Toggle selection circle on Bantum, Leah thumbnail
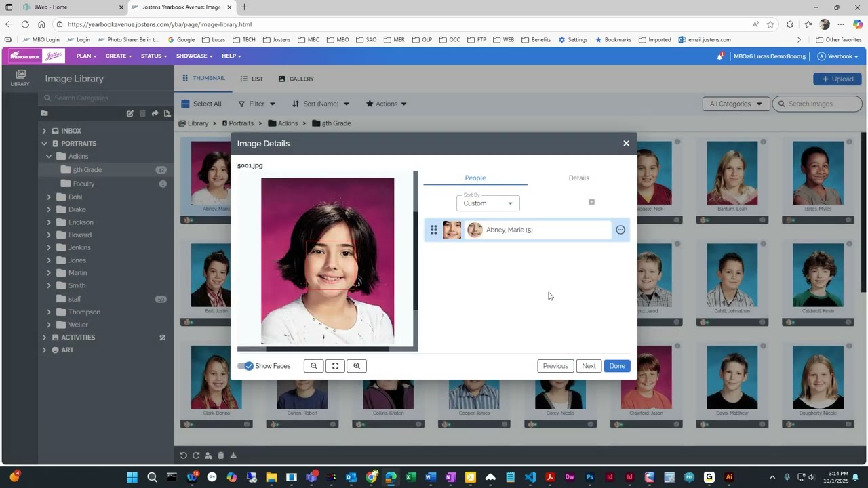 [x=763, y=142]
